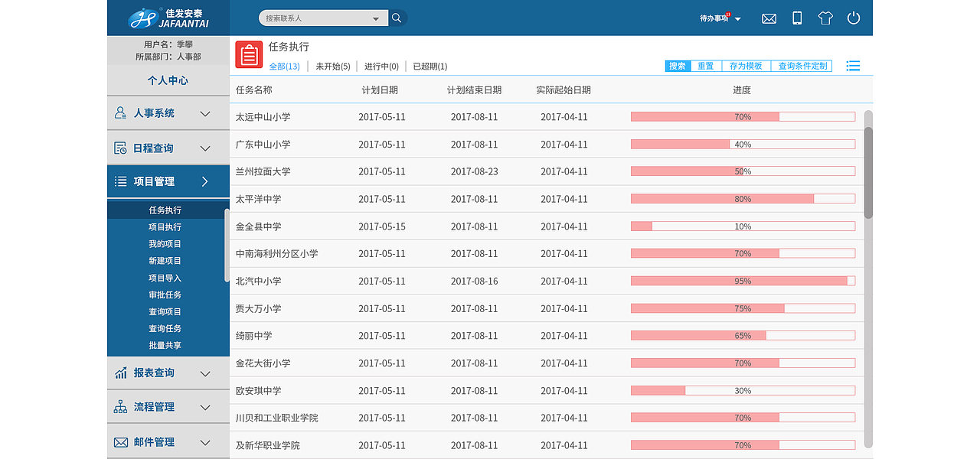
Task: Switch to the 未开始(5) tab
Action: [335, 66]
